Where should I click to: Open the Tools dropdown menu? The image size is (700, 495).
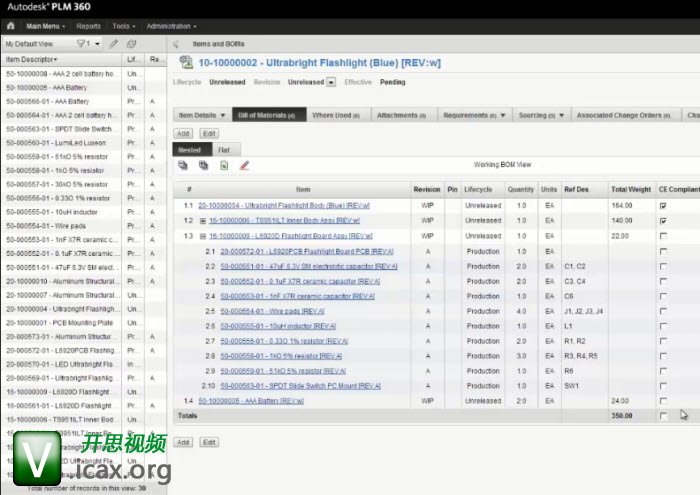(x=124, y=26)
